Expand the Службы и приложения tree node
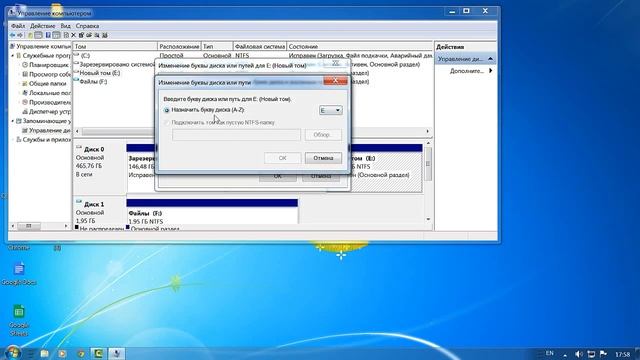 [13, 140]
